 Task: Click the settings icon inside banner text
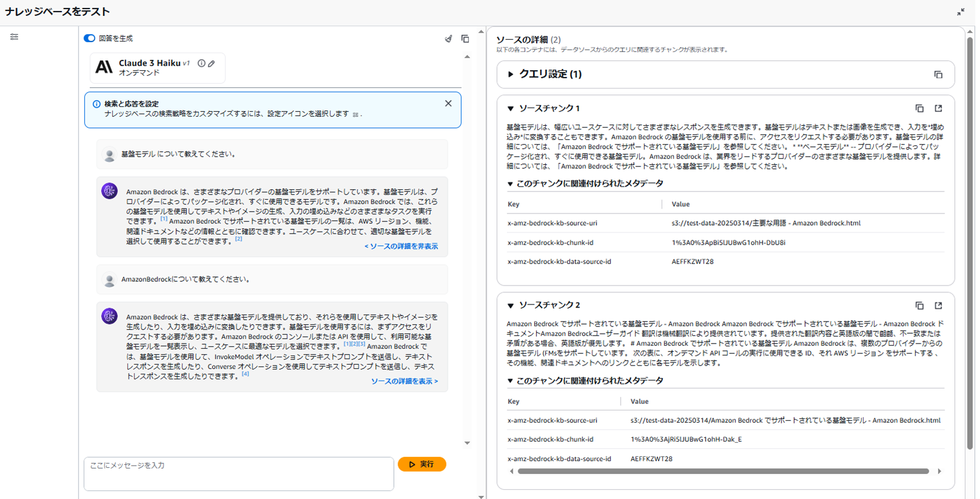[x=355, y=115]
